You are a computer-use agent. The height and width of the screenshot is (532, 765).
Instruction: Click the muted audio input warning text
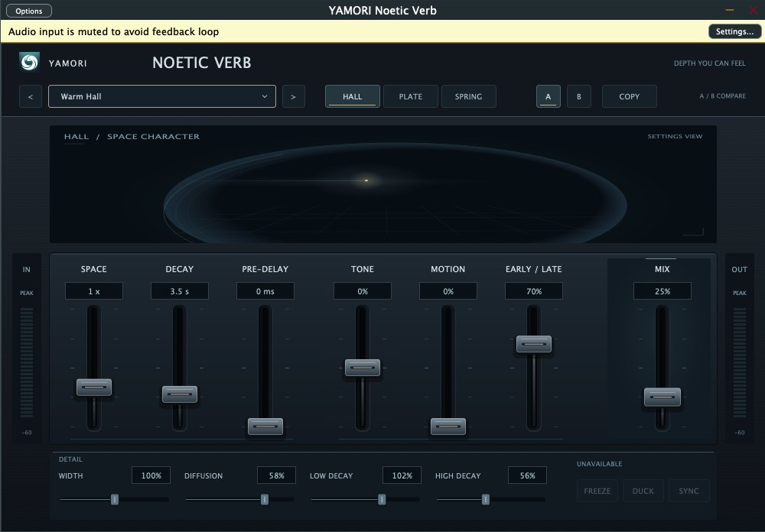click(x=114, y=31)
